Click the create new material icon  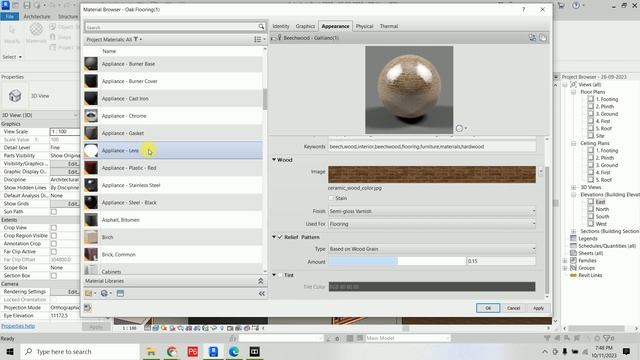click(106, 293)
